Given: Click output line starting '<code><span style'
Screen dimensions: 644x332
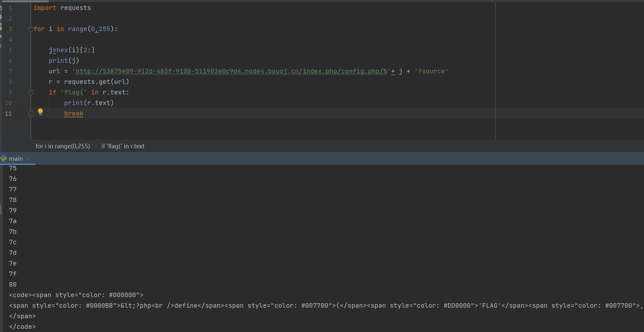Looking at the screenshot, I should point(76,295).
